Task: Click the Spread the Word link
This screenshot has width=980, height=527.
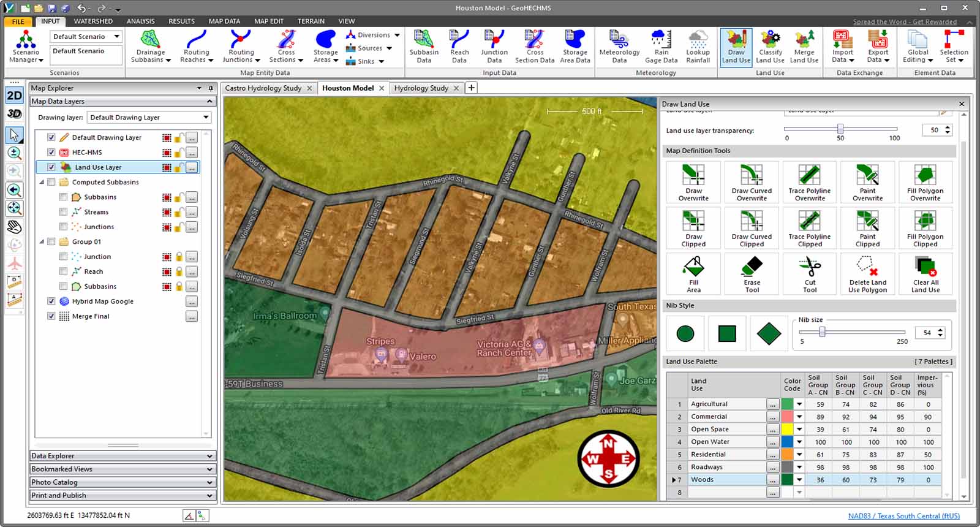Action: pos(904,22)
